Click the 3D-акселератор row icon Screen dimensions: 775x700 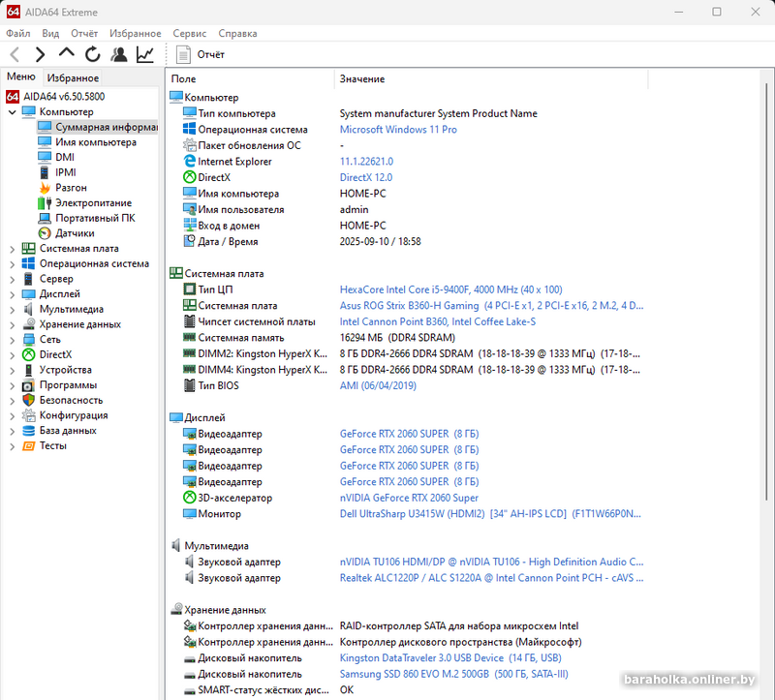(x=189, y=497)
